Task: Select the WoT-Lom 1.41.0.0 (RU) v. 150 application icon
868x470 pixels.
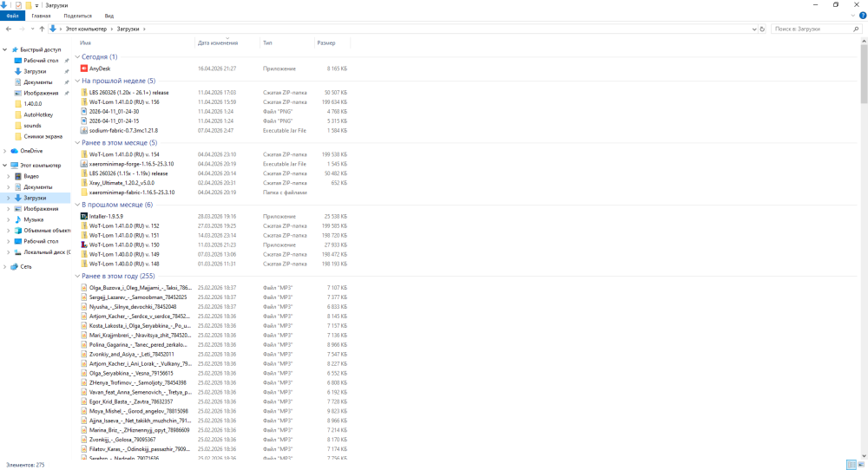Action: tap(83, 245)
